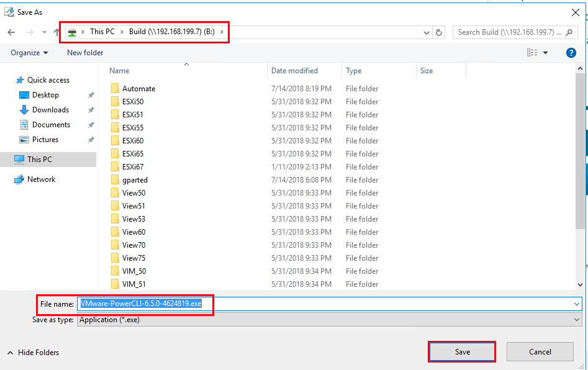Open the Save as type combo box
Screen dimensions: 588x370
pos(329,320)
